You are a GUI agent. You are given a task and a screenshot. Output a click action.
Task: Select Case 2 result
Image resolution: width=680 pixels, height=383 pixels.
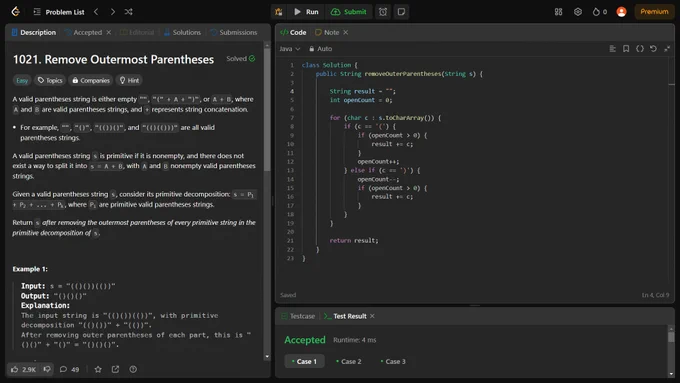349,361
